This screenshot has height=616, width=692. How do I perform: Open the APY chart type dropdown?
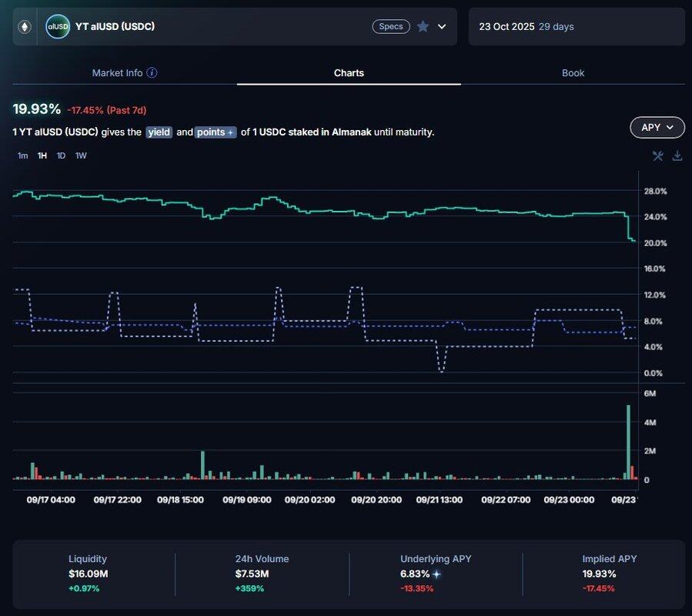pos(657,128)
